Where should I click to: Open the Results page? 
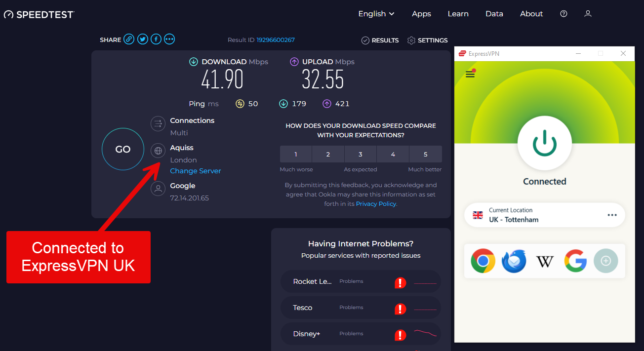click(380, 40)
